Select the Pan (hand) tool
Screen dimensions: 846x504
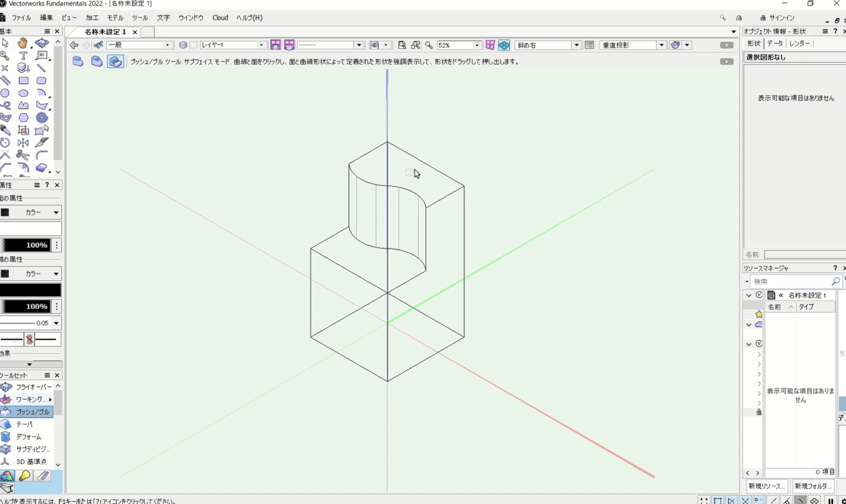pyautogui.click(x=23, y=43)
